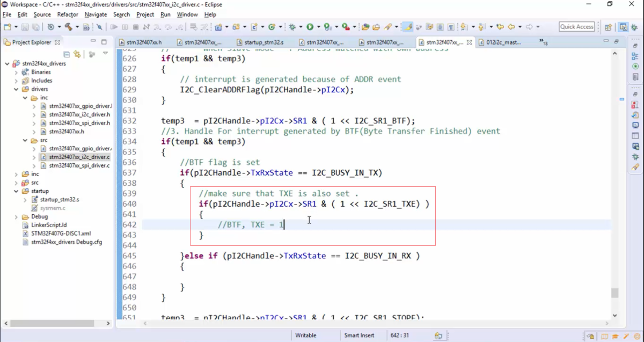The height and width of the screenshot is (342, 644).
Task: Toggle Show Whitespace Characters
Action: pos(451,26)
